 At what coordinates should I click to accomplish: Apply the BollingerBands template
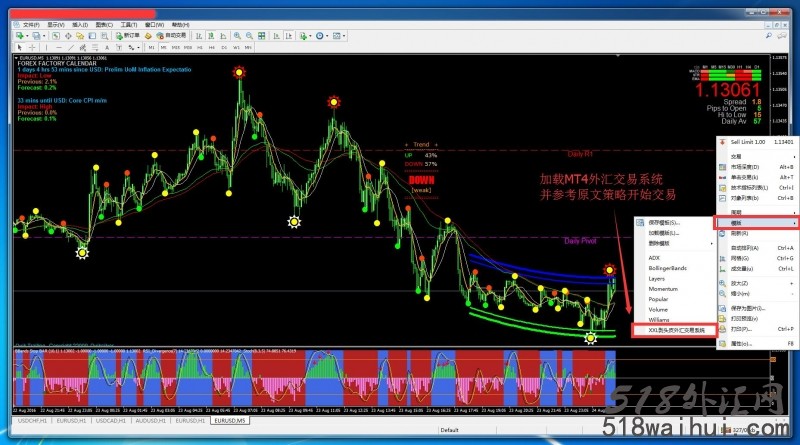pos(669,267)
